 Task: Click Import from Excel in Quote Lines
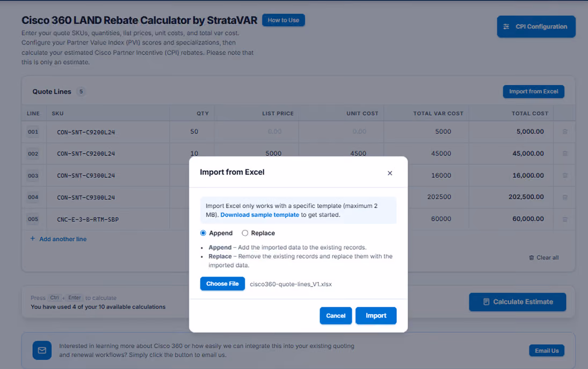(533, 91)
